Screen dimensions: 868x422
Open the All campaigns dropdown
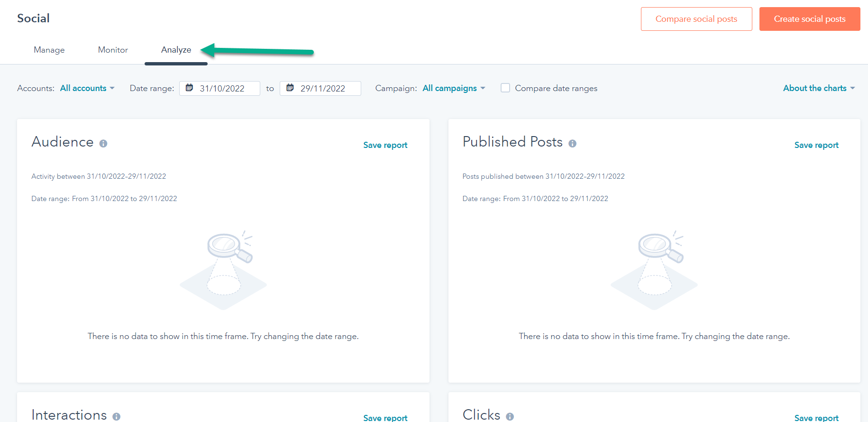coord(454,88)
